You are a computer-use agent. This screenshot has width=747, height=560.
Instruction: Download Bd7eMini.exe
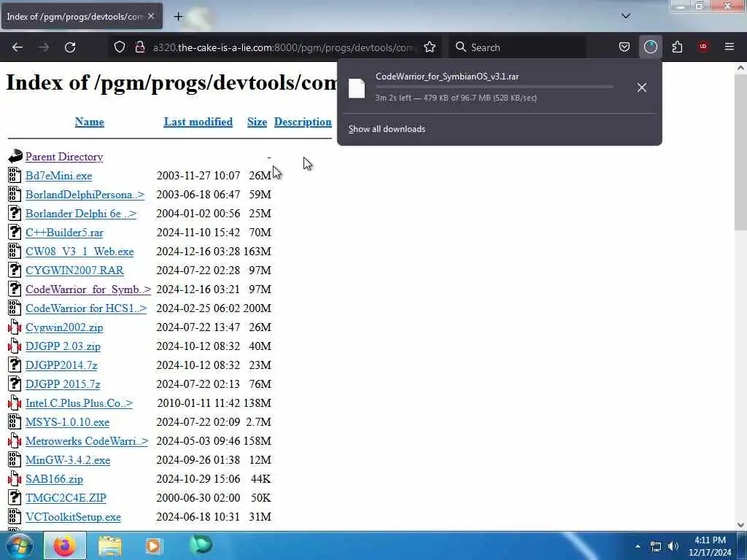point(58,176)
